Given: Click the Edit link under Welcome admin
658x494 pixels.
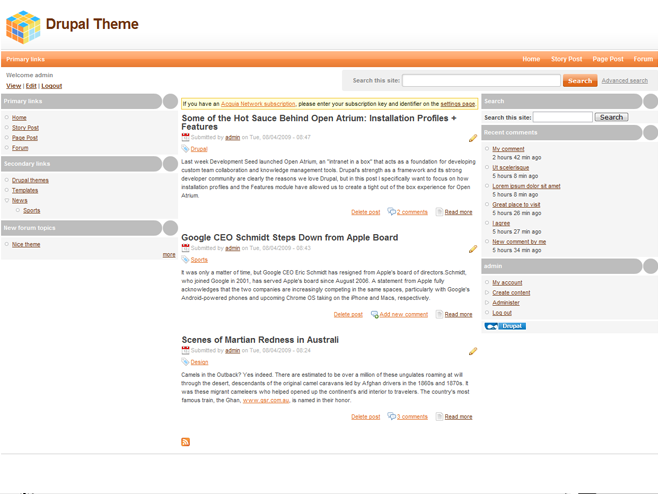Looking at the screenshot, I should (31, 86).
